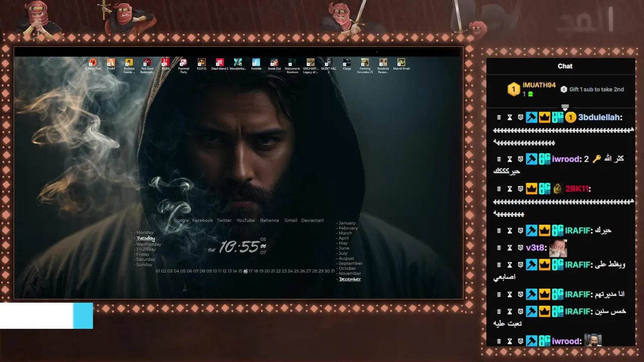Open the v3t8 username in chat

535,248
